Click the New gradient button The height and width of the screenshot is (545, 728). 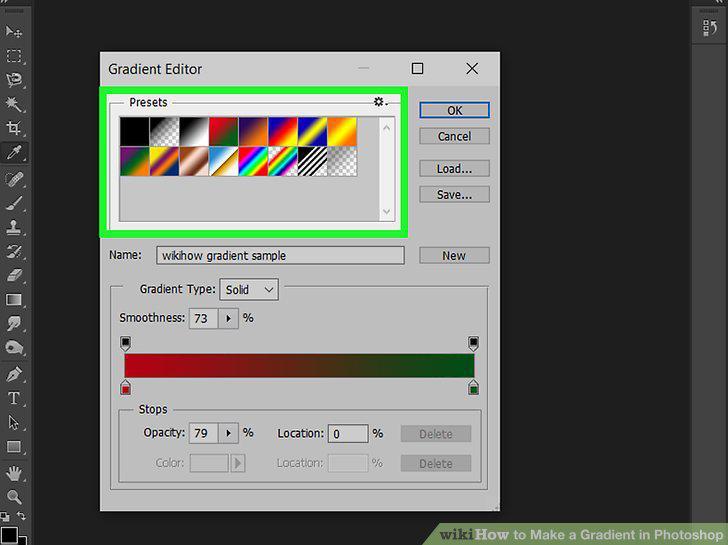coord(455,256)
